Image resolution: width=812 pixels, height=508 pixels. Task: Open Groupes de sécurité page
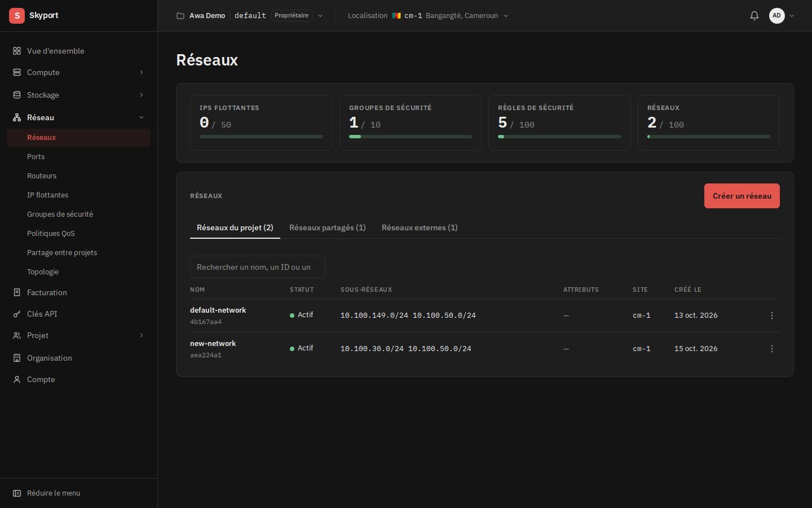tap(60, 214)
